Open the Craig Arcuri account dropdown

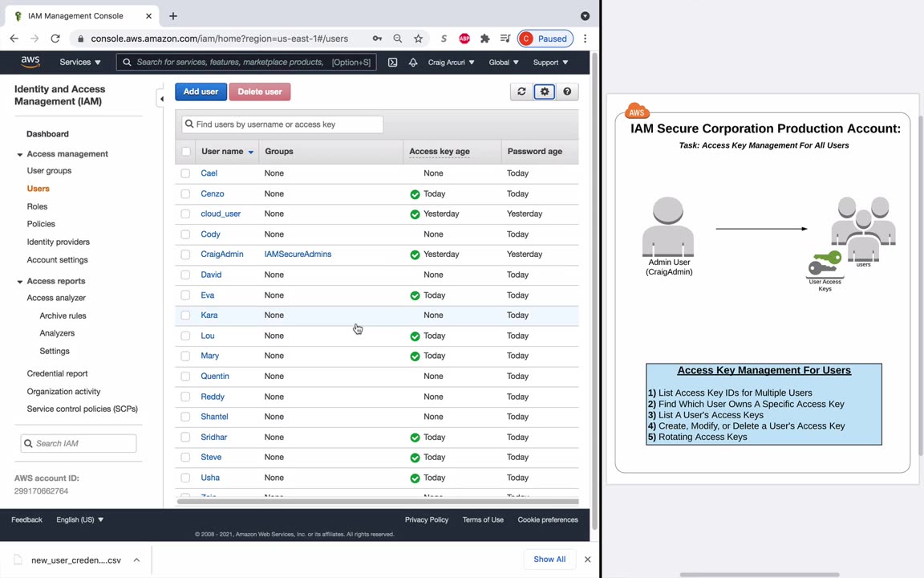click(x=451, y=62)
